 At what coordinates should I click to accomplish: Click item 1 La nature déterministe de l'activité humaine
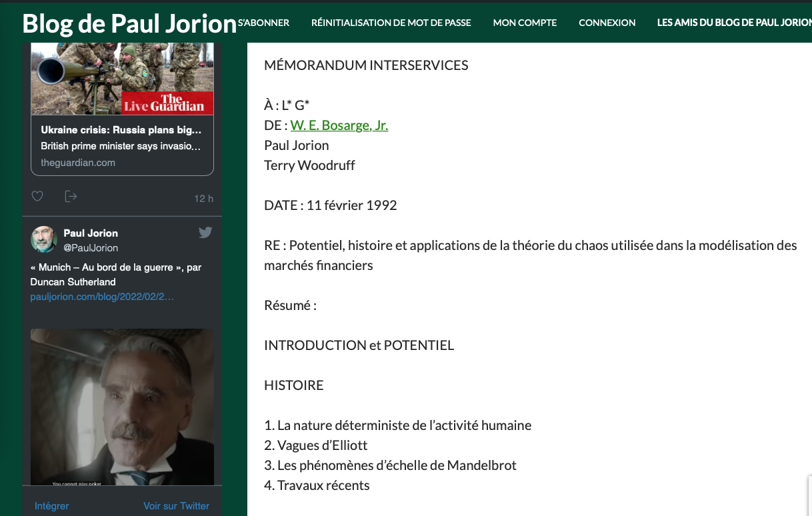(398, 425)
